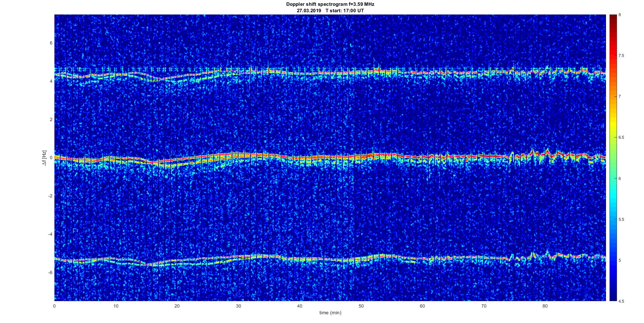Click the x-axis tick label '80'
The image size is (644, 323).
pos(545,306)
